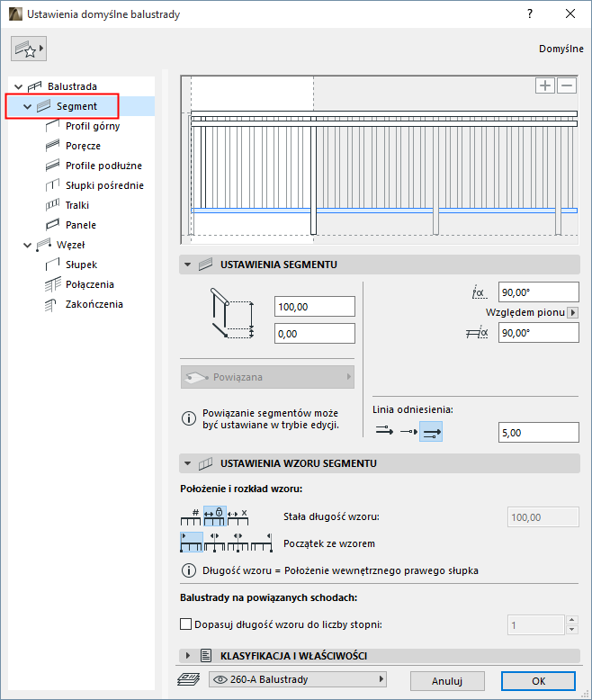Click the segment height diagram icon
This screenshot has height=700, width=592.
(x=232, y=313)
